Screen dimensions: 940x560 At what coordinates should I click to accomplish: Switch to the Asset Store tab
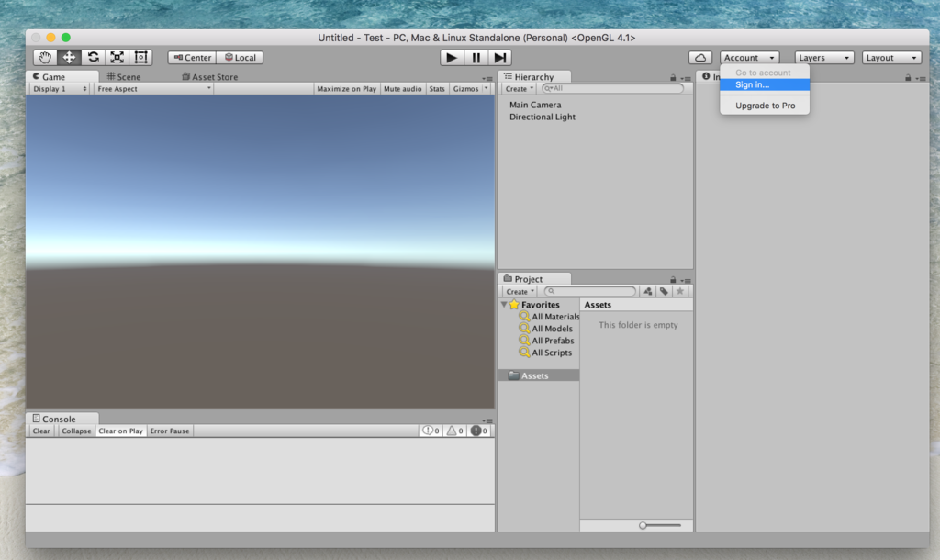(210, 77)
